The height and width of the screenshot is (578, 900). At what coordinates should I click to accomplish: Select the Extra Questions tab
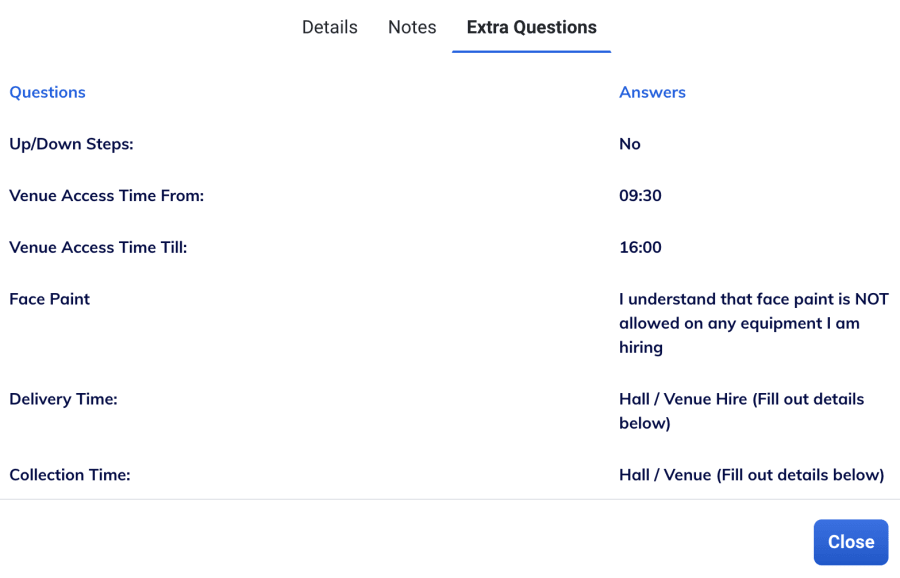click(531, 27)
